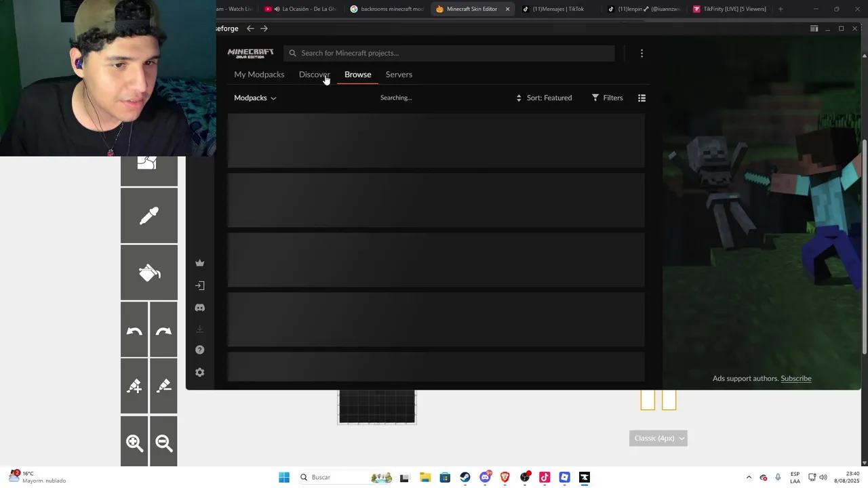Image resolution: width=868 pixels, height=488 pixels.
Task: Show hidden system tray icons chevron
Action: coord(749,477)
